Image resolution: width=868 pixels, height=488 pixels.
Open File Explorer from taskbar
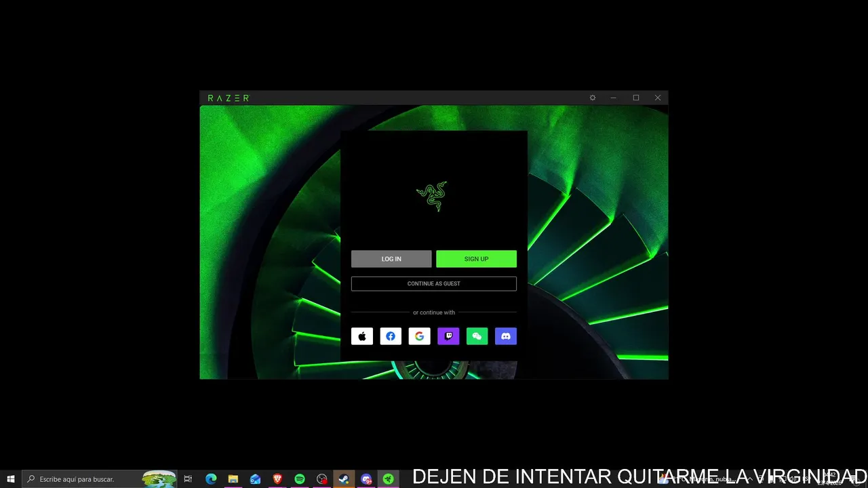pyautogui.click(x=233, y=479)
